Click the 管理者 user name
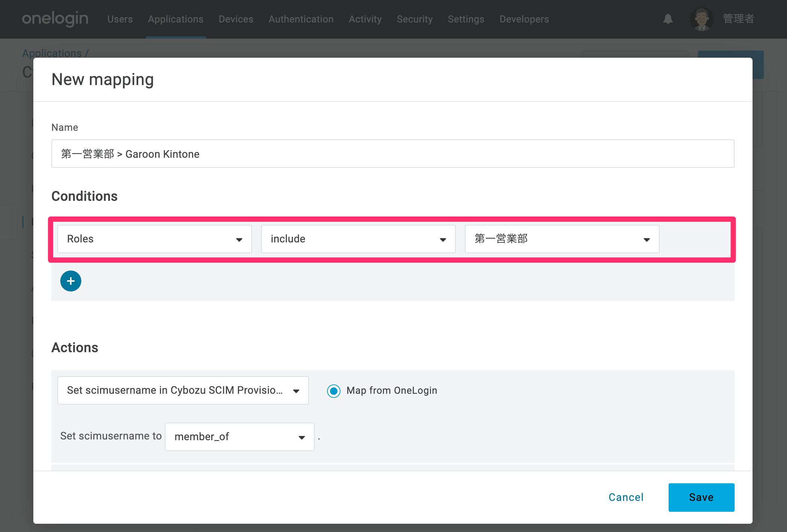This screenshot has width=787, height=532. (738, 19)
